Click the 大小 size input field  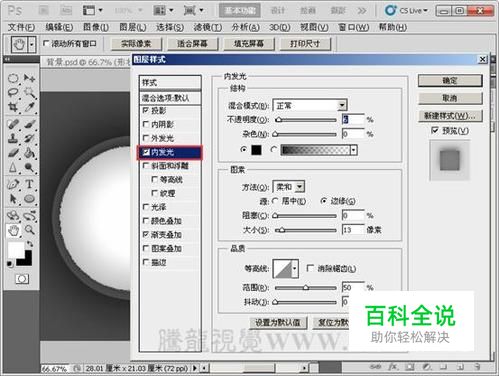353,230
